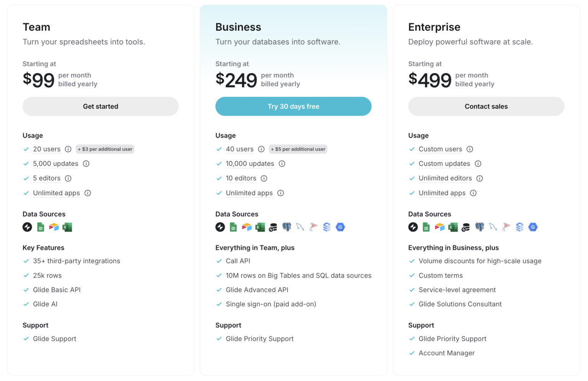Viewport: 588px width, 381px height.
Task: Click the Glide Tables lightning icon under Team
Action: [x=27, y=227]
